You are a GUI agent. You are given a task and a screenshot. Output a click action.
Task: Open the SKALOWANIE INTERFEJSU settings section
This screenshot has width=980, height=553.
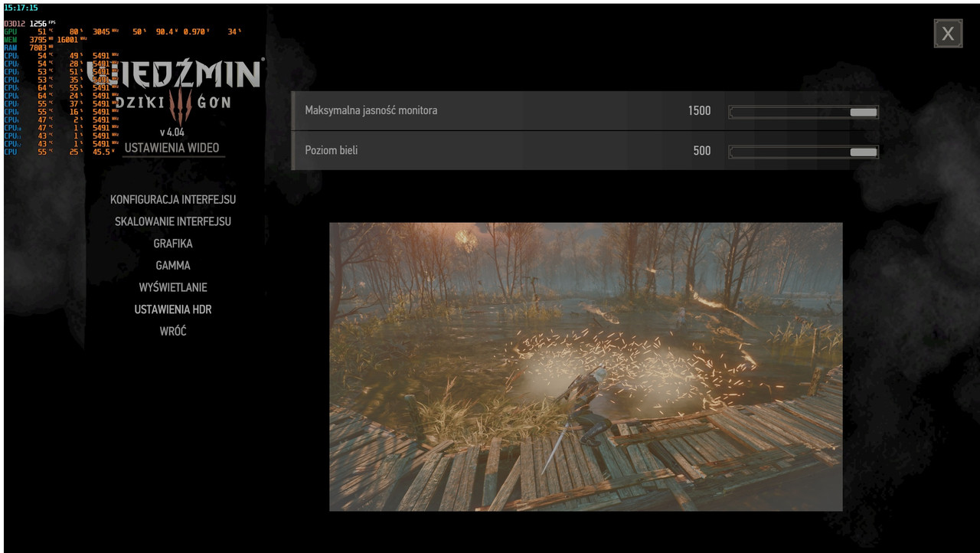coord(172,221)
